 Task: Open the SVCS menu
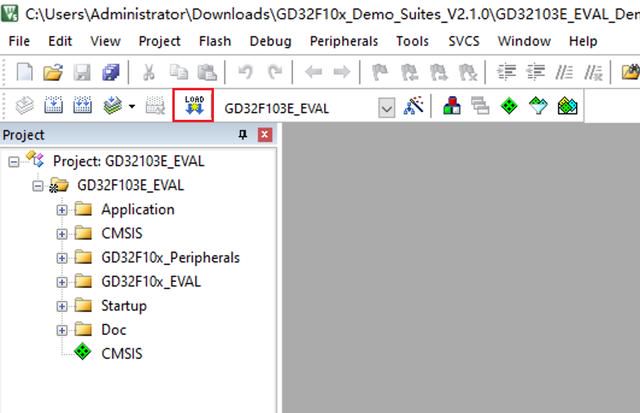pyautogui.click(x=464, y=41)
